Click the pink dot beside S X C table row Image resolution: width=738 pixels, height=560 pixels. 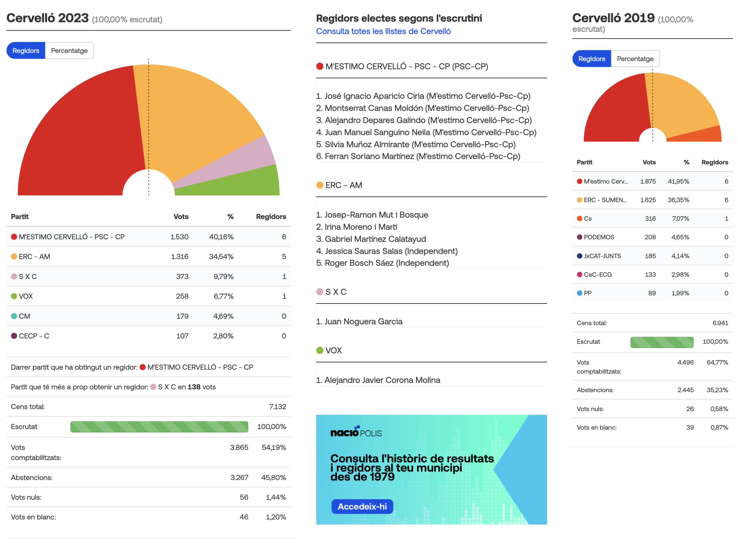(14, 276)
